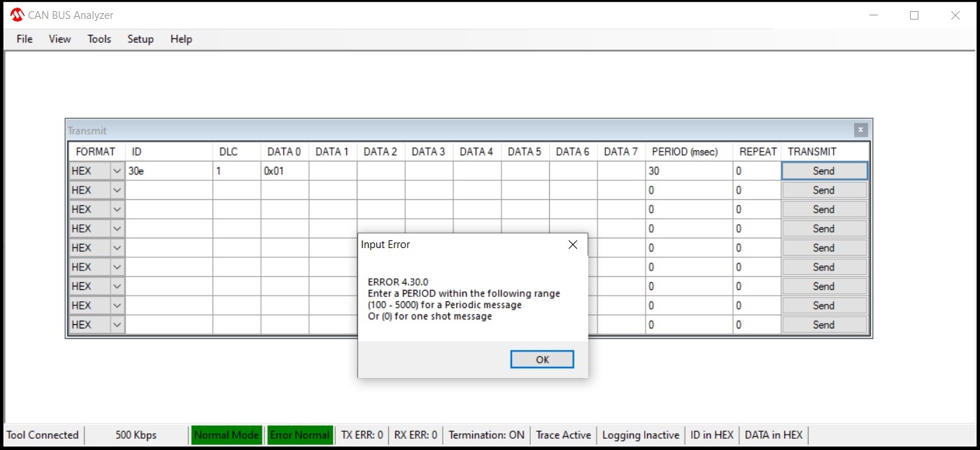The height and width of the screenshot is (450, 980).
Task: Click the PERIOD field containing 30
Action: pyautogui.click(x=688, y=171)
